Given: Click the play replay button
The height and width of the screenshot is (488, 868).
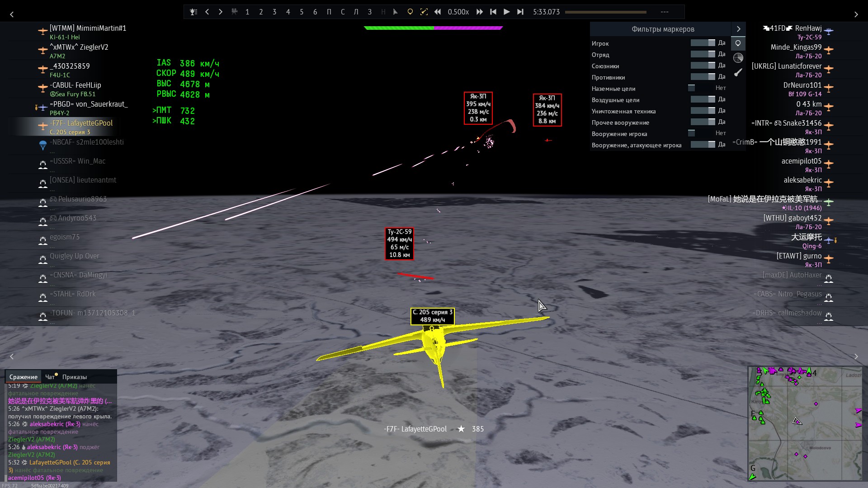Looking at the screenshot, I should click(506, 12).
